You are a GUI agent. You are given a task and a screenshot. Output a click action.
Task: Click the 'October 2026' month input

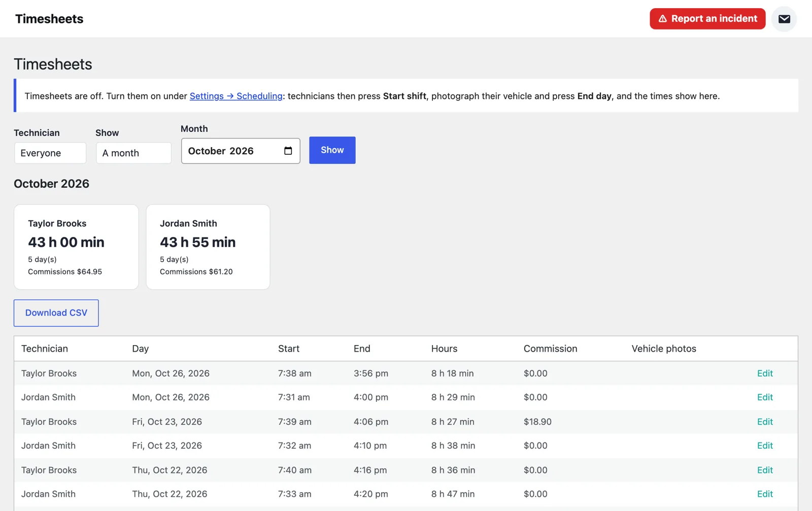click(241, 151)
